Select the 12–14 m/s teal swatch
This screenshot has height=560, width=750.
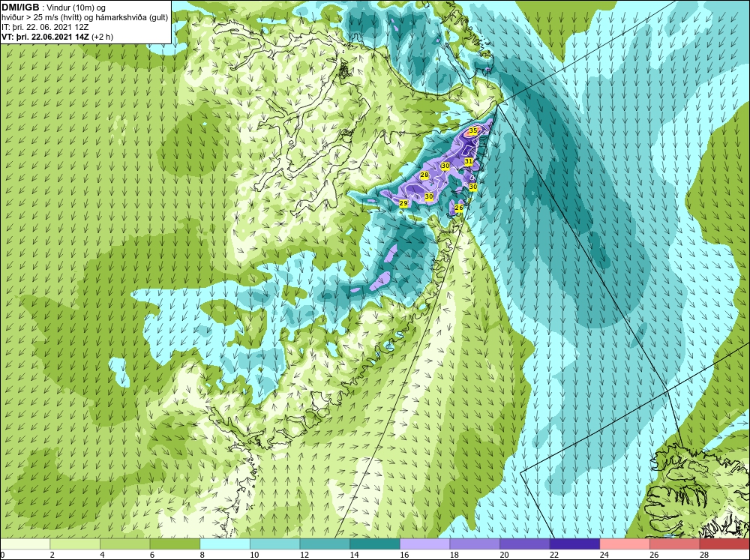tap(325, 544)
